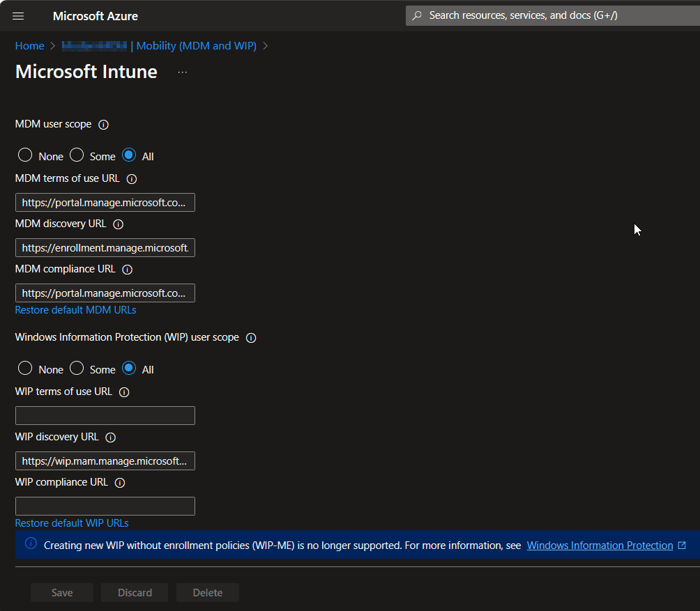Select Some for MDM user scope

(x=77, y=155)
